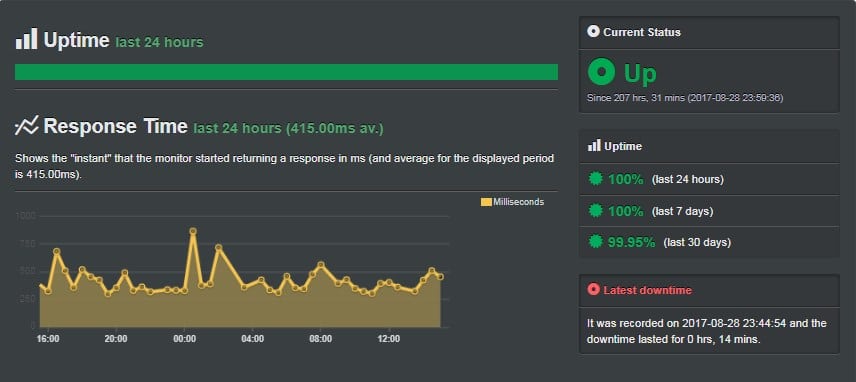Click the green badge beside last 24 hours
Image resolution: width=856 pixels, height=382 pixels.
[596, 178]
